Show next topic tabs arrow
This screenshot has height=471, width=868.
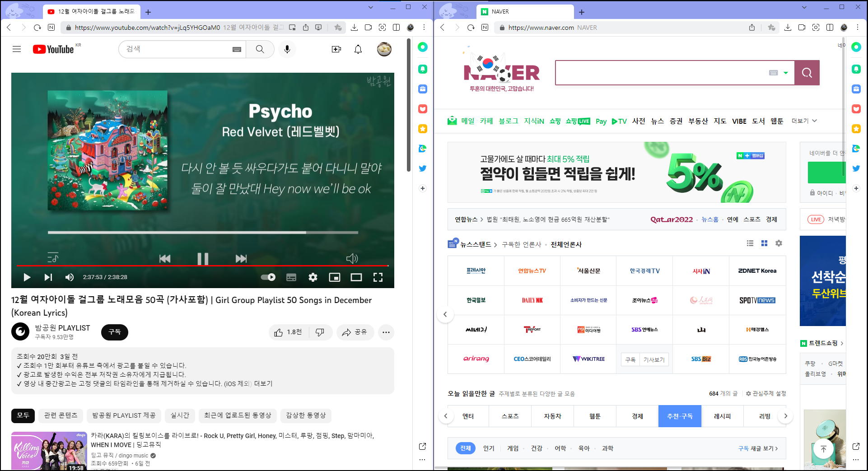click(x=786, y=416)
